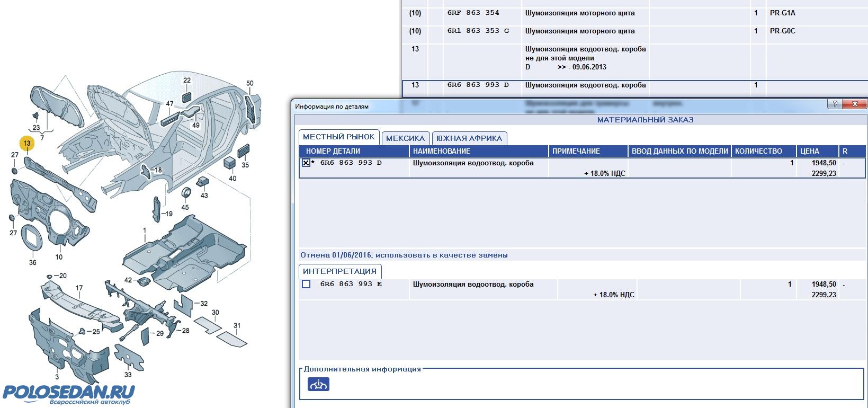The image size is (868, 408).
Task: Select the 6RF 863 354 row with PR-G1A
Action: (x=583, y=13)
